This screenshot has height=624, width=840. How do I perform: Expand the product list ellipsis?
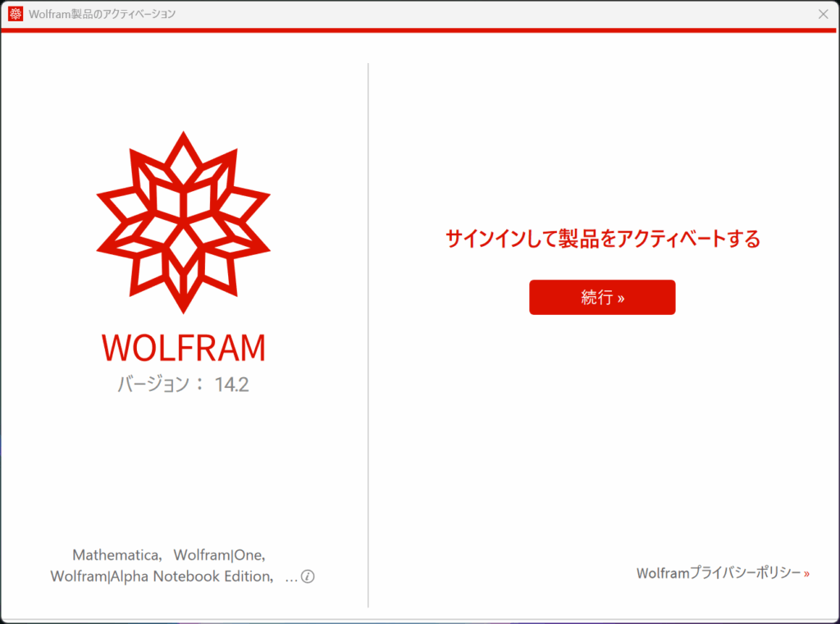pyautogui.click(x=291, y=577)
